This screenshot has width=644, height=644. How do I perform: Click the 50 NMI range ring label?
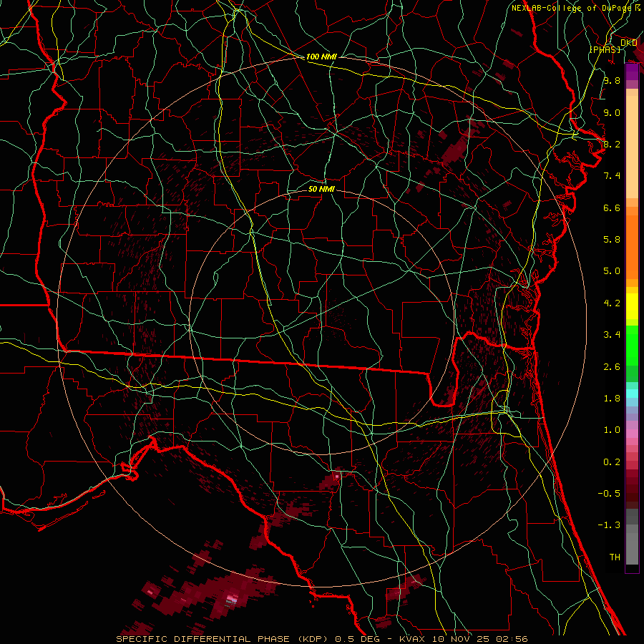pos(321,189)
